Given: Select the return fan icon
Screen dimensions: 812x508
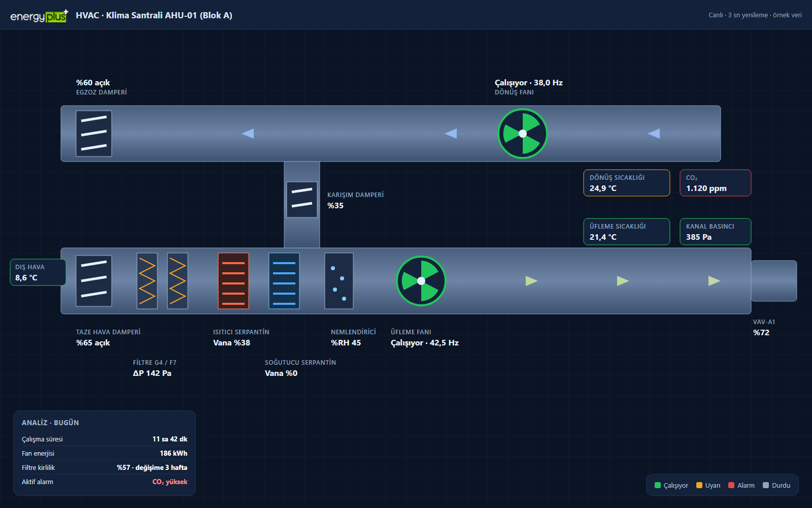Looking at the screenshot, I should pos(523,134).
